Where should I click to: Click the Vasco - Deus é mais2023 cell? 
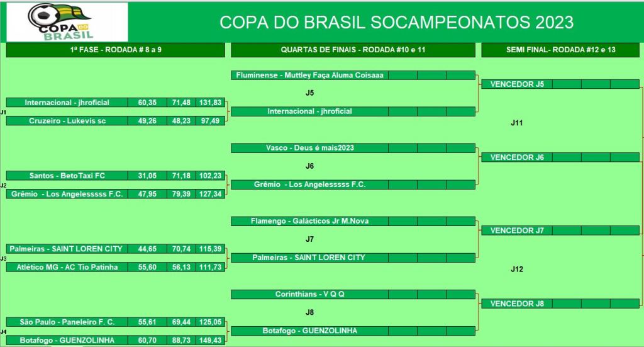coord(309,148)
